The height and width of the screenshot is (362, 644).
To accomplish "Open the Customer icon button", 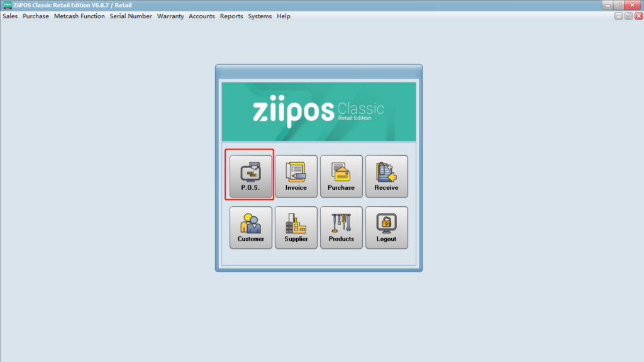I will pos(251,228).
